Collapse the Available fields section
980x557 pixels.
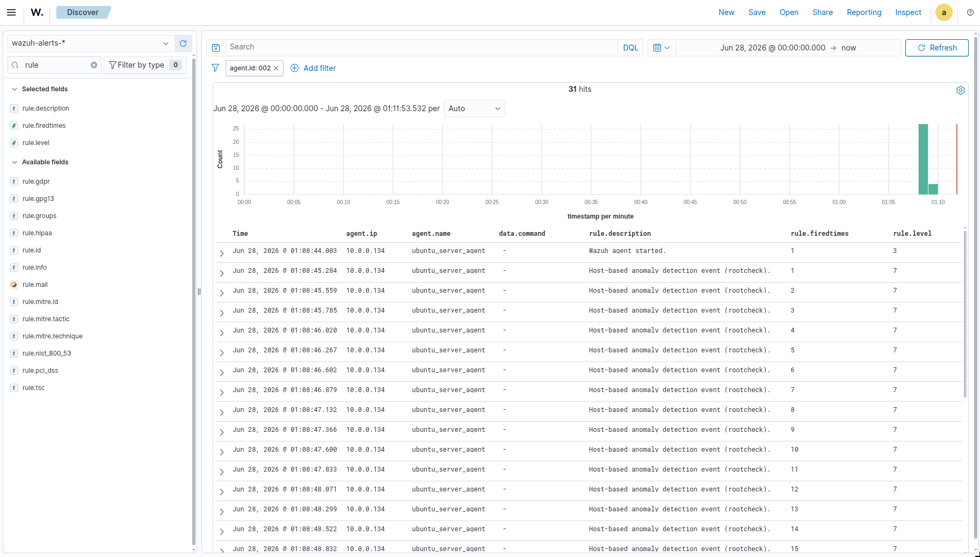pyautogui.click(x=14, y=162)
